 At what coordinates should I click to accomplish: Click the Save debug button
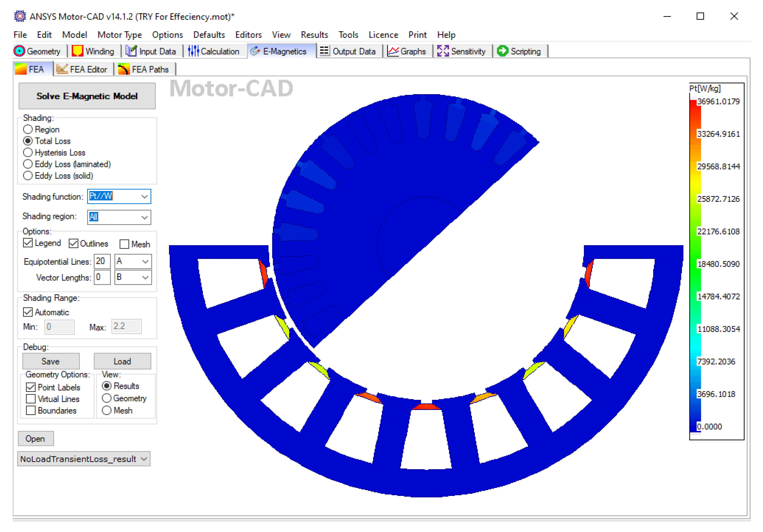(x=50, y=361)
